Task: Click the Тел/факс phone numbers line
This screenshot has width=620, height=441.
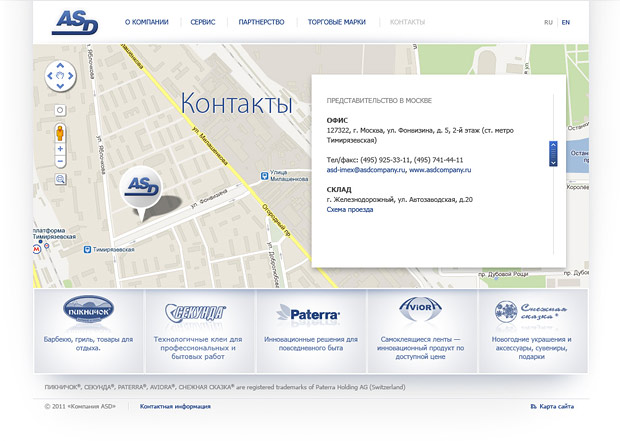Action: 395,160
